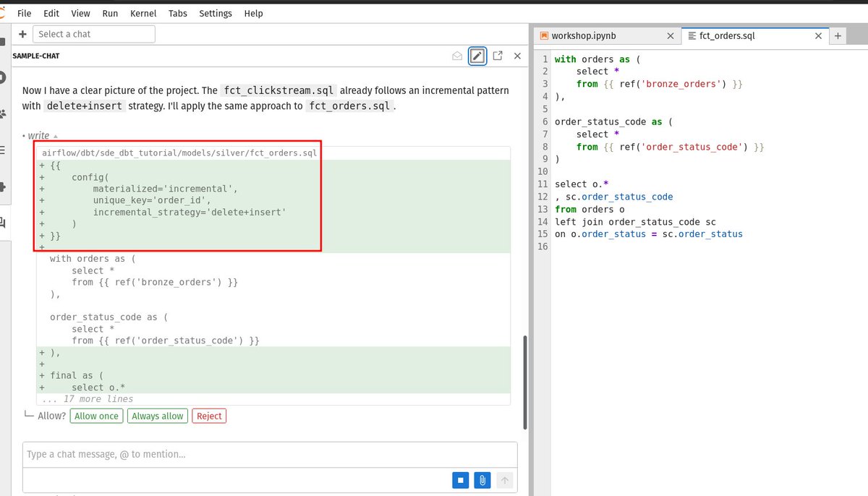Focus the 'Type a chat message' input field

270,455
